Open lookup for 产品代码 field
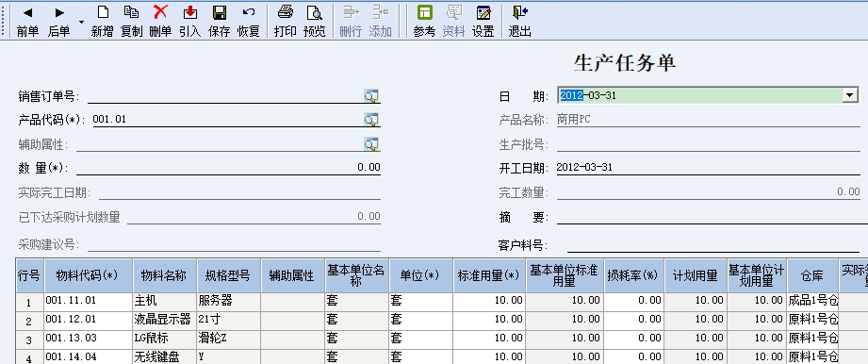Viewport: 868px width, 364px height. click(371, 119)
